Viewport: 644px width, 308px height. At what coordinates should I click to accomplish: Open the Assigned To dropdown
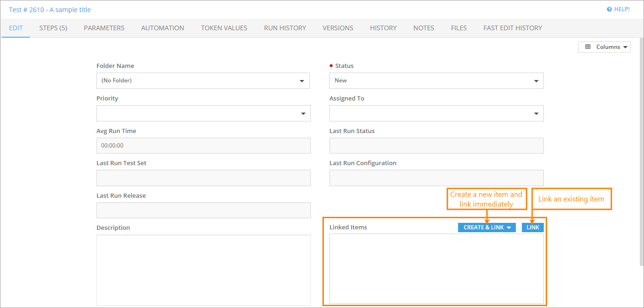(436, 113)
